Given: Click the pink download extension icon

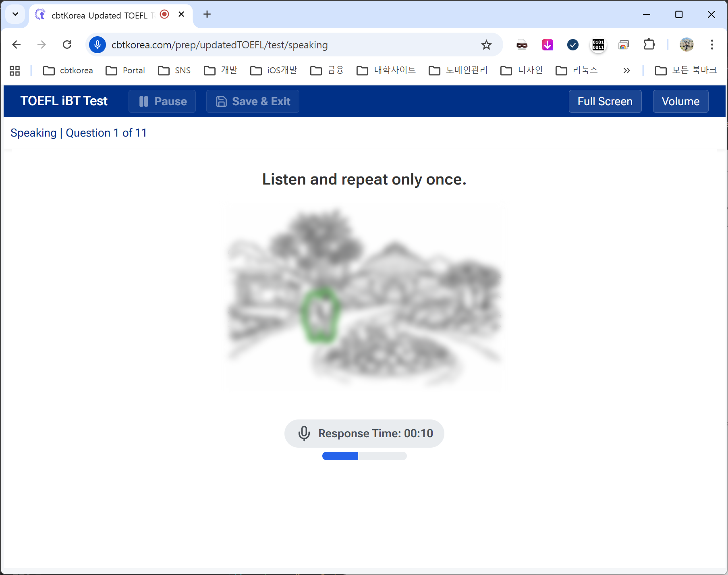Looking at the screenshot, I should 547,45.
